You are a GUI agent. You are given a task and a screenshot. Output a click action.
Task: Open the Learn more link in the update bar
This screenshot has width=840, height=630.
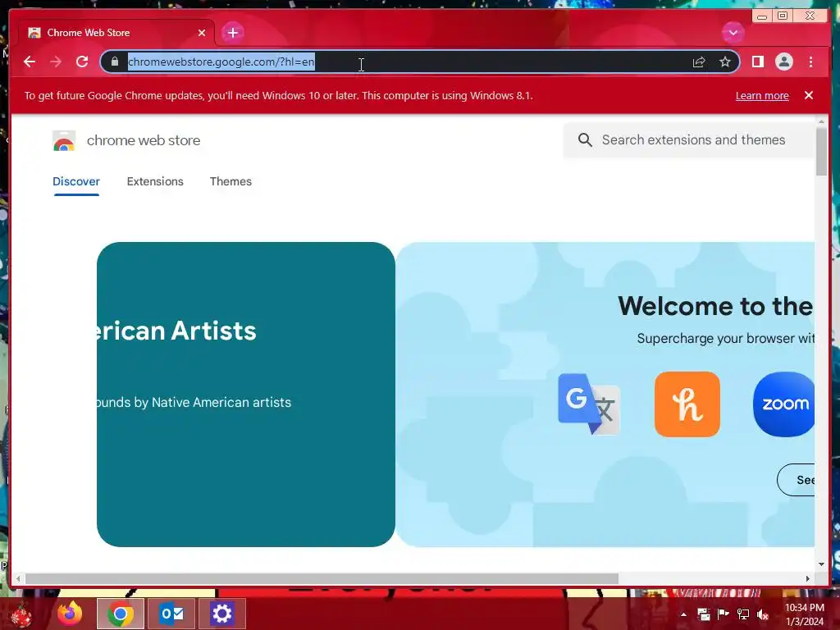pos(762,96)
